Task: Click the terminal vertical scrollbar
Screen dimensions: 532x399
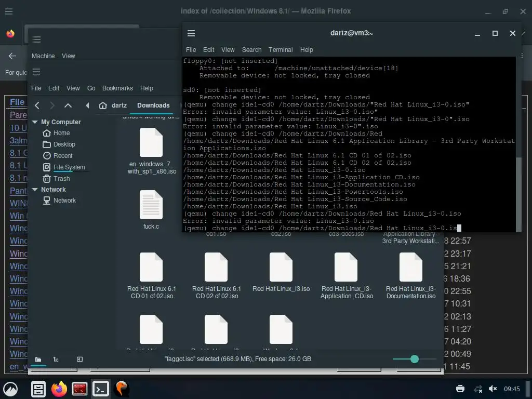Action: (x=518, y=194)
